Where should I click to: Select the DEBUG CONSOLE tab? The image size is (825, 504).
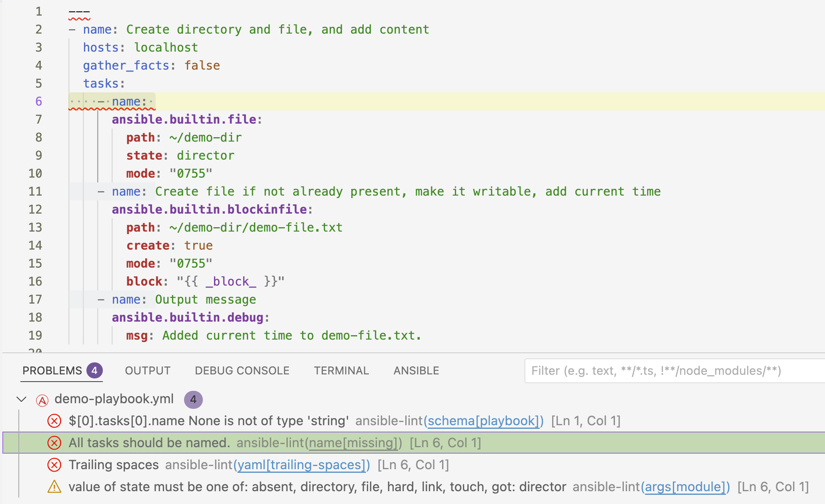tap(242, 370)
